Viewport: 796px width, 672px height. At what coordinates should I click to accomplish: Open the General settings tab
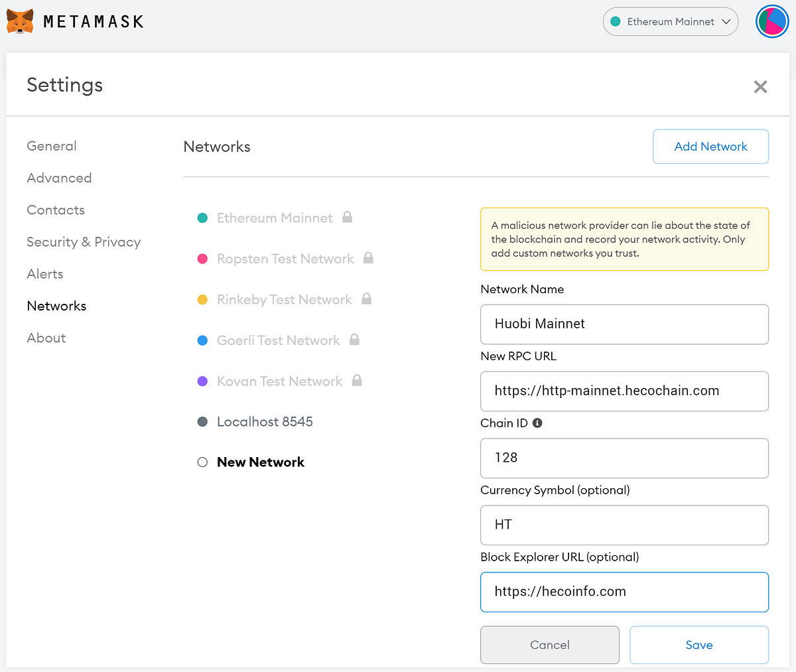click(x=52, y=146)
